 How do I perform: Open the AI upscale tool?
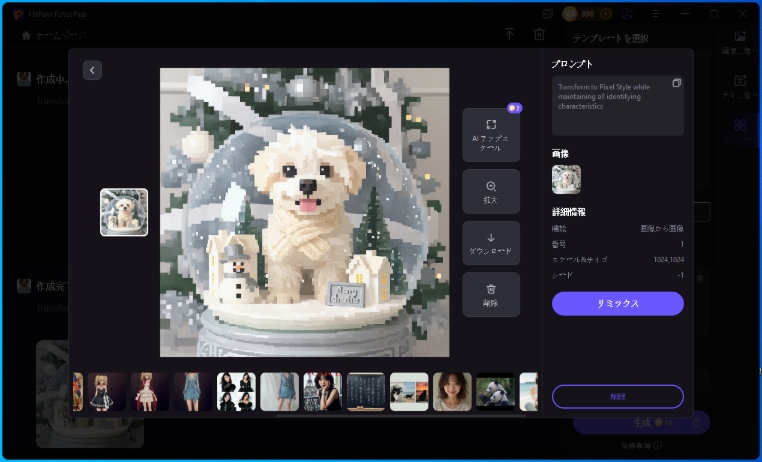tap(490, 135)
